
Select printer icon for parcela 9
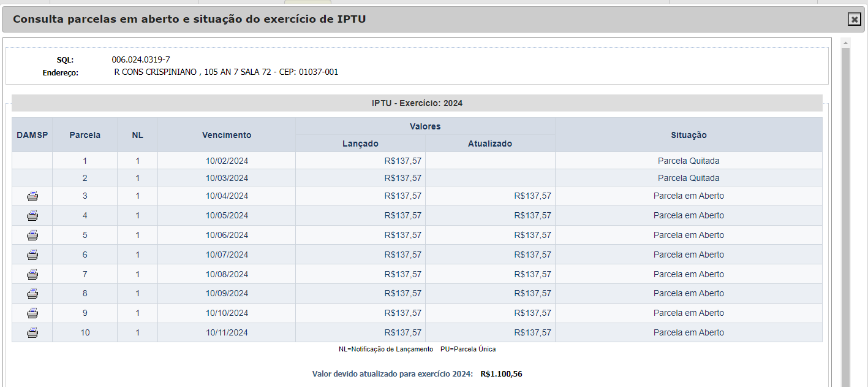pyautogui.click(x=32, y=313)
